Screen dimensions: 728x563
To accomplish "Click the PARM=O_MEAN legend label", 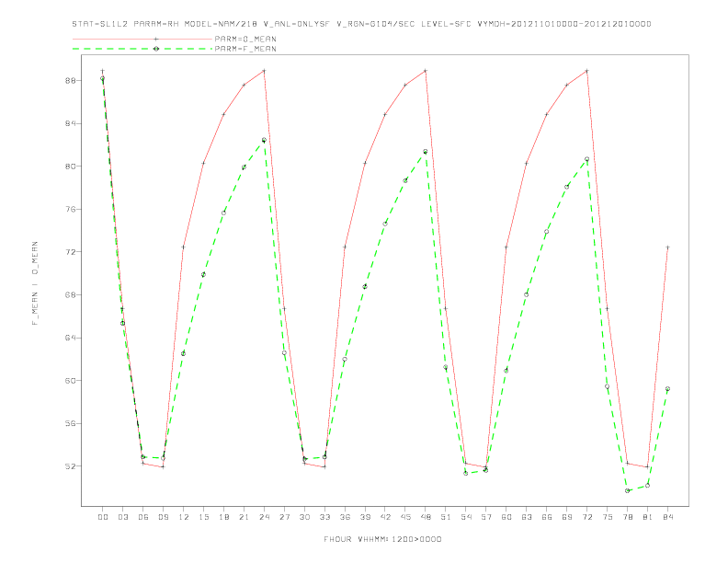I will tap(245, 39).
